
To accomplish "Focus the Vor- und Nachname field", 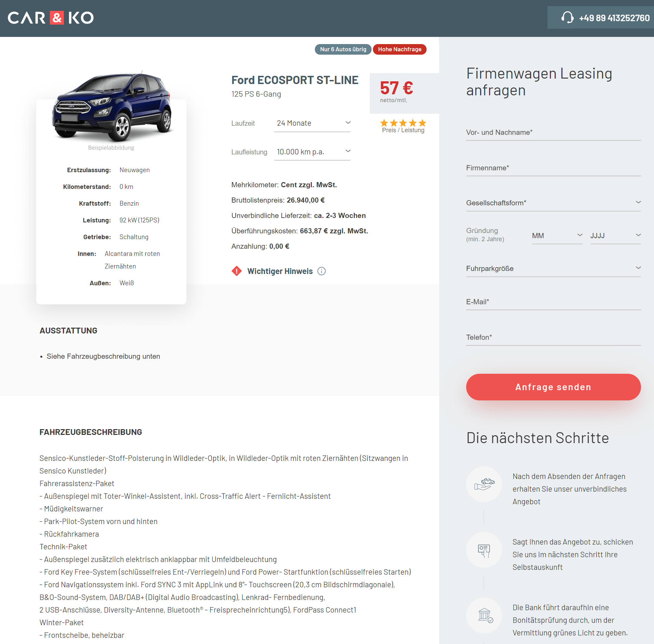I will tap(553, 133).
